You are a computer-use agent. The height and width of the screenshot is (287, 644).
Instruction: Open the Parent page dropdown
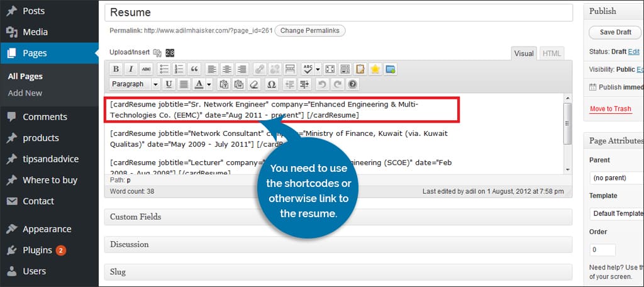click(x=616, y=178)
